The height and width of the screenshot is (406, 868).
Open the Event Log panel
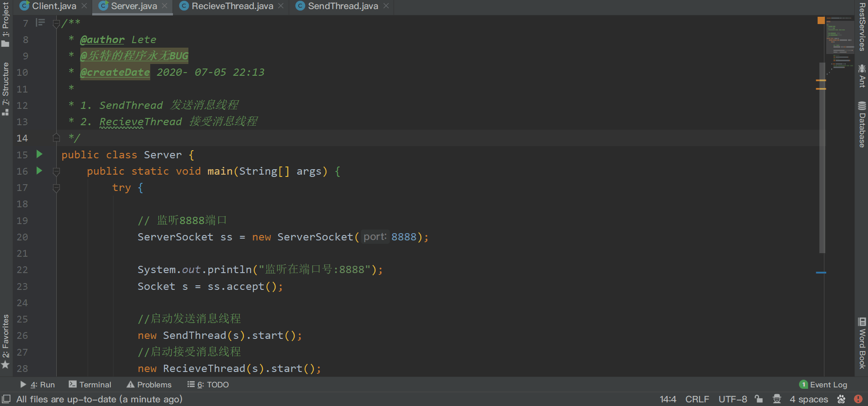[x=824, y=385]
